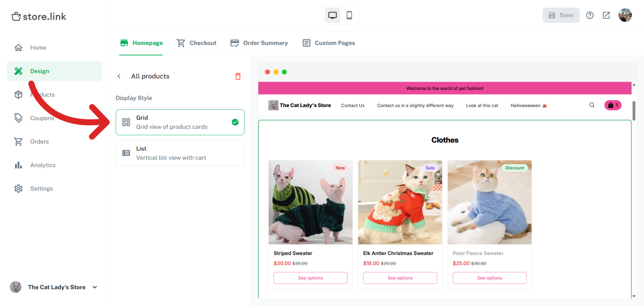Click the Discount badge on Polar Fleece
644x306 pixels.
point(515,168)
